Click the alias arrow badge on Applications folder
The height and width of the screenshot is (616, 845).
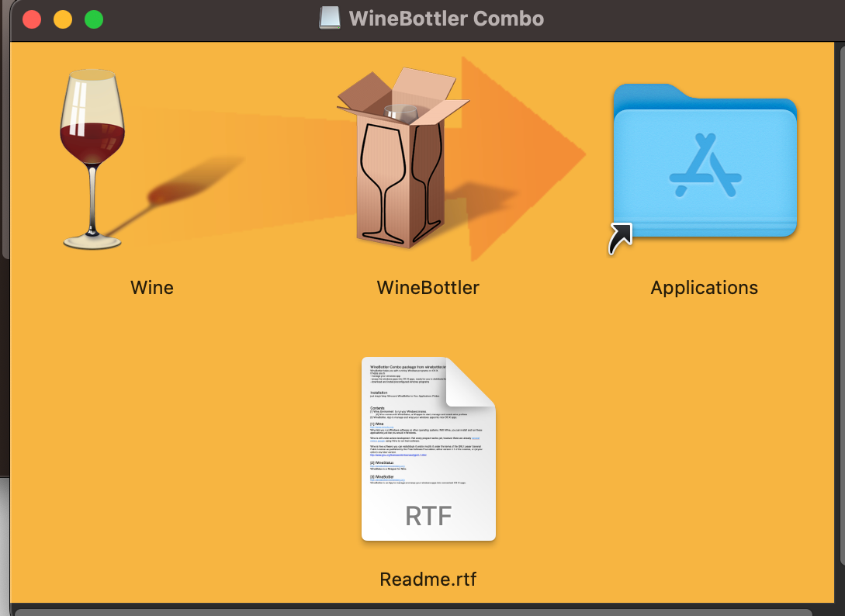(x=620, y=238)
